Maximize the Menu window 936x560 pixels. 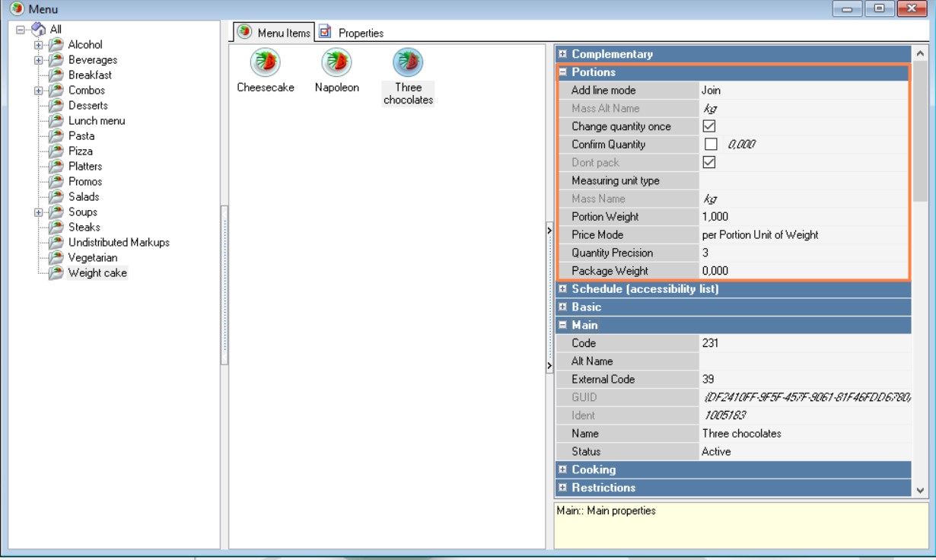coord(881,8)
